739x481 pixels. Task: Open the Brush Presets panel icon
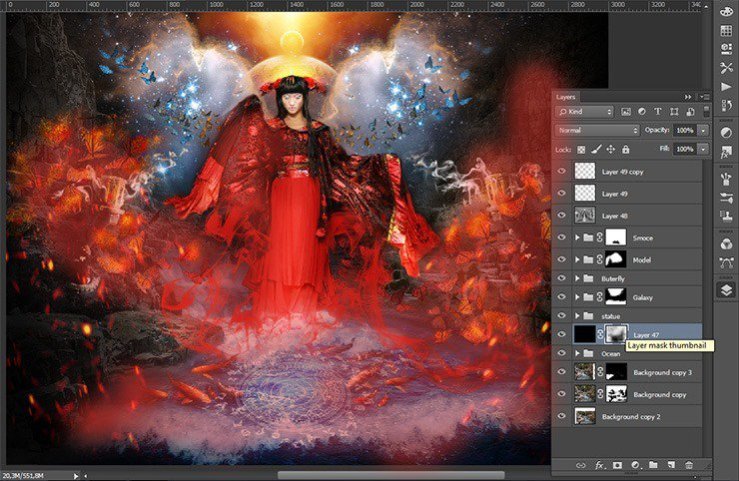click(x=726, y=198)
